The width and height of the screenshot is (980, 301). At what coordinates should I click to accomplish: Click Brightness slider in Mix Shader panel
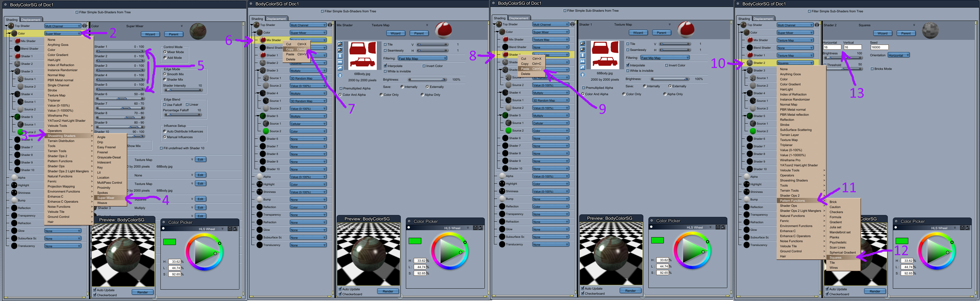428,80
